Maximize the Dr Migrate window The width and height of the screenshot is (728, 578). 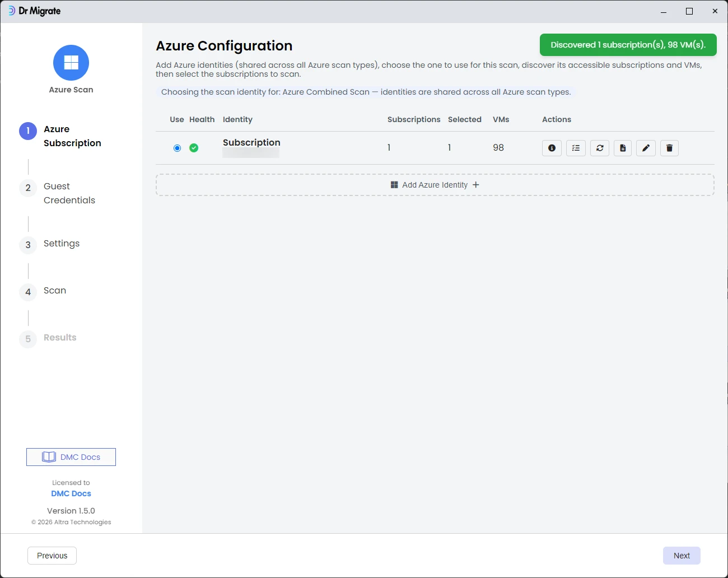pyautogui.click(x=689, y=11)
